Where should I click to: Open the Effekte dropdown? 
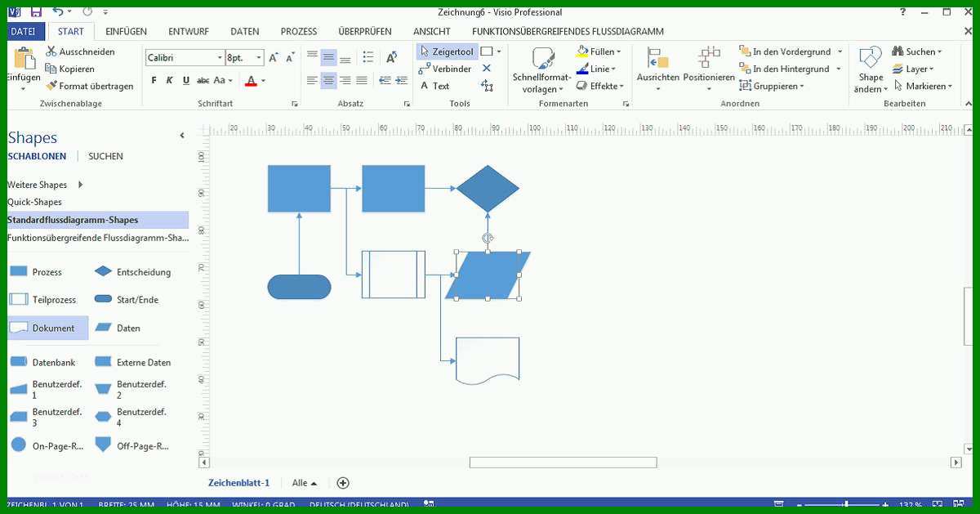(x=600, y=86)
